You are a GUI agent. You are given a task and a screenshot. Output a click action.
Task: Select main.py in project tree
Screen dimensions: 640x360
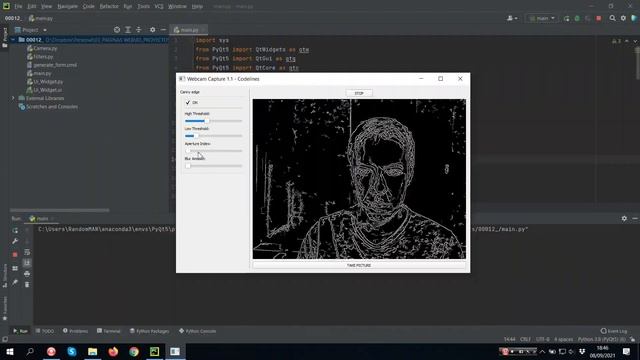click(39, 73)
